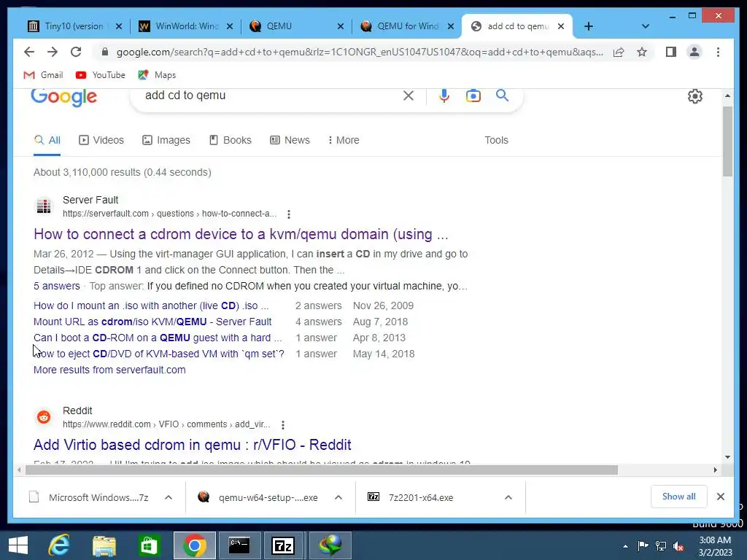Open 'How do I mount an .iso' link
This screenshot has width=747, height=560.
click(x=151, y=306)
